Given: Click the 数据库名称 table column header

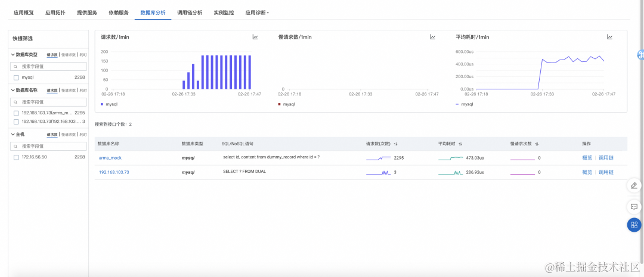Looking at the screenshot, I should [109, 144].
